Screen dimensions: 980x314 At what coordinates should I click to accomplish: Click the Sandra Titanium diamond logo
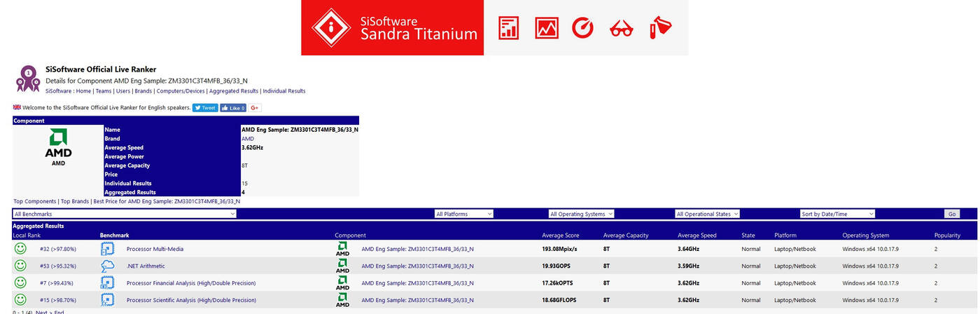(330, 27)
